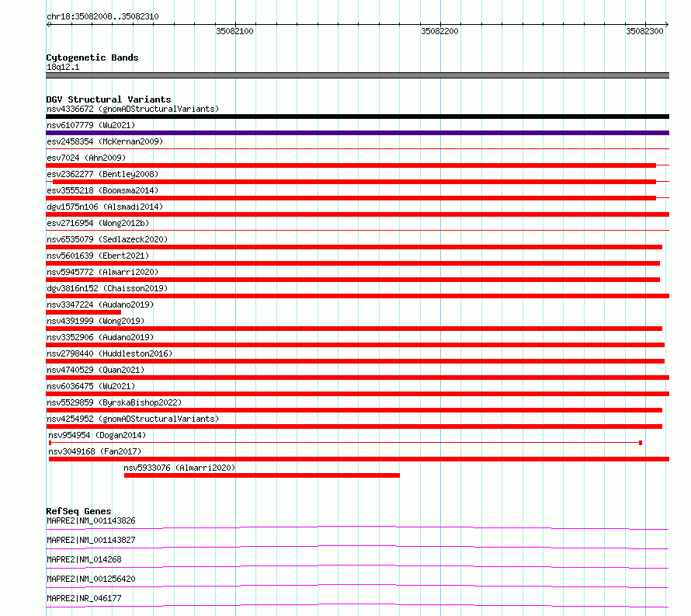The height and width of the screenshot is (616, 691).
Task: Click the magenta intron line of NM_014268
Action: click(x=357, y=566)
